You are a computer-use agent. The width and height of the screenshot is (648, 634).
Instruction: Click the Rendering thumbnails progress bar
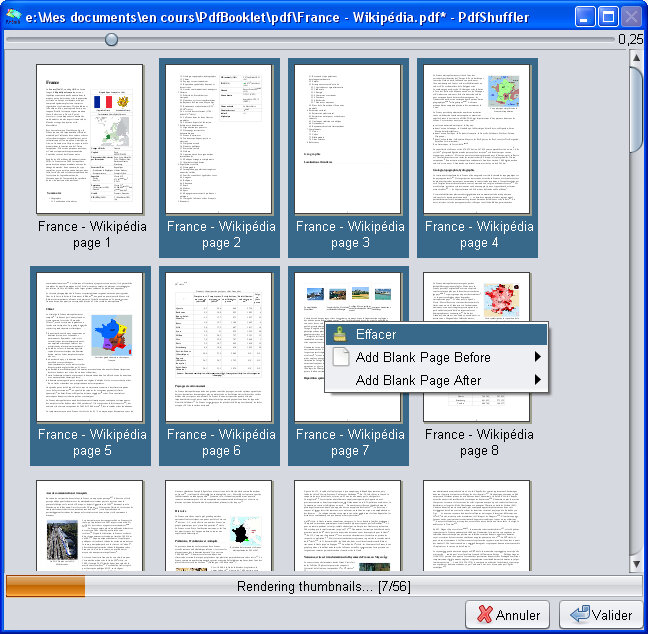(323, 586)
